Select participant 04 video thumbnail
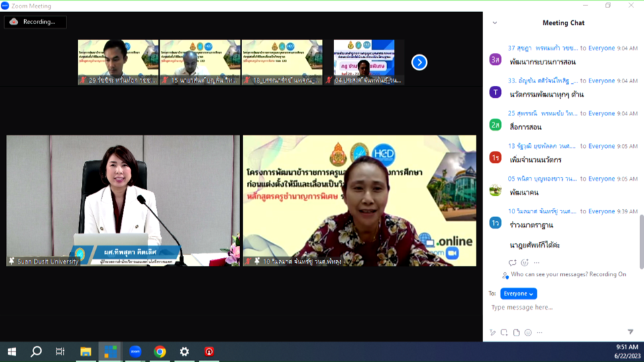 [364, 62]
